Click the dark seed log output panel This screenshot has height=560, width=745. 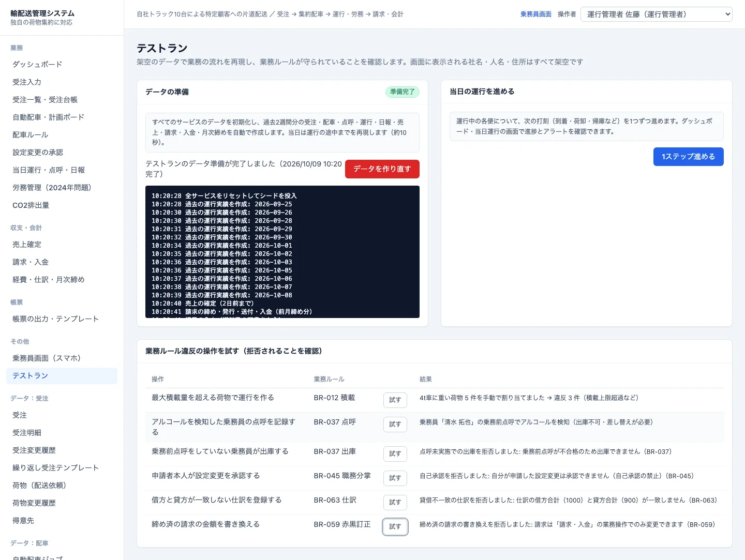pos(282,252)
